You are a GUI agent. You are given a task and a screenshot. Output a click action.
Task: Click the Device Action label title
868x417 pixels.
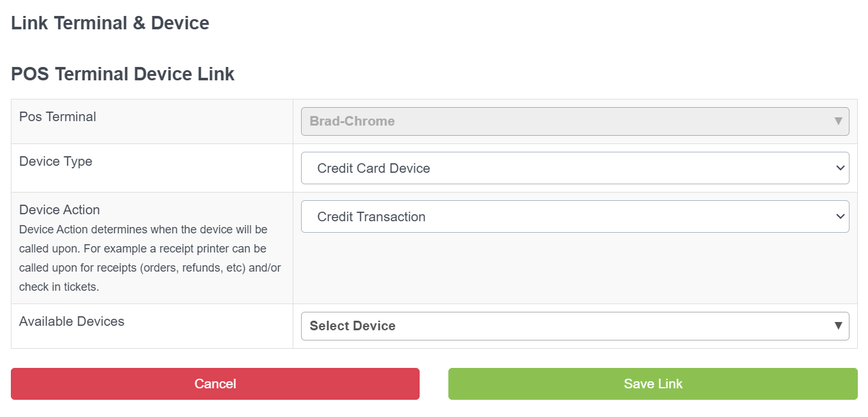pos(59,210)
